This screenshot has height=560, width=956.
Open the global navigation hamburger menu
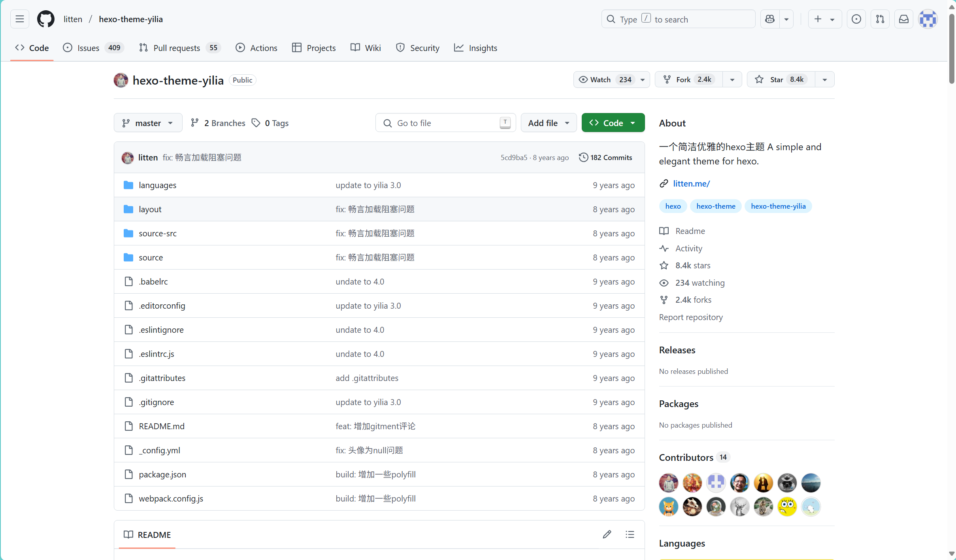(20, 19)
